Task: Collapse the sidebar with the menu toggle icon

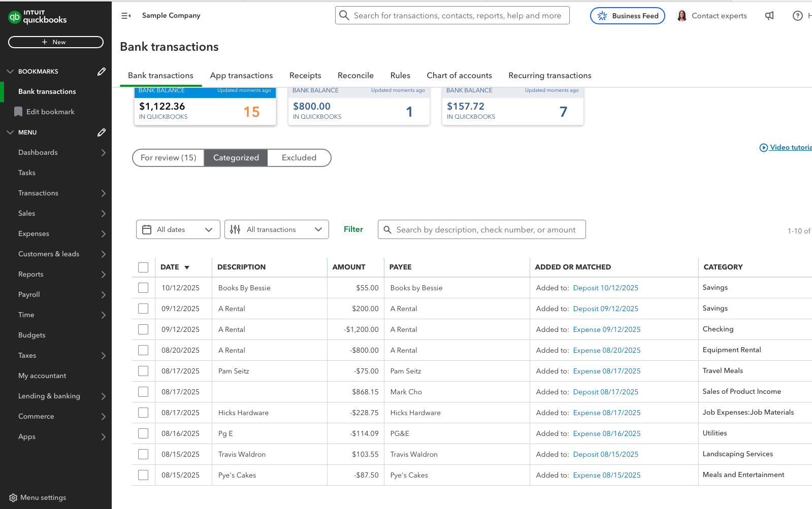Action: pos(126,16)
